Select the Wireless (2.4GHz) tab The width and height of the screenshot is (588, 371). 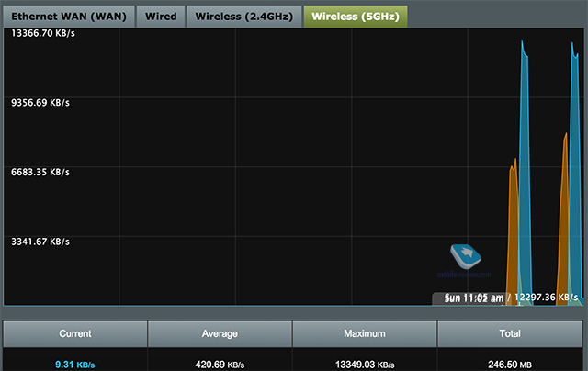point(243,16)
